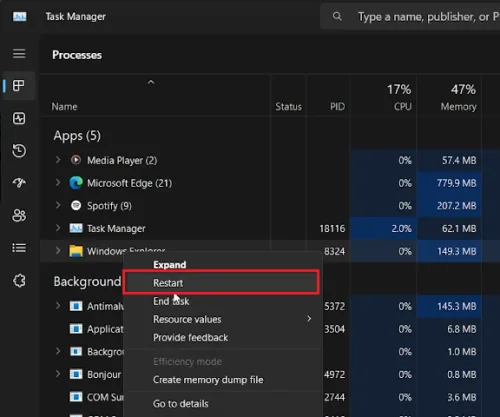500x417 pixels.
Task: Click the sort direction arrow above Name
Action: pos(151,82)
